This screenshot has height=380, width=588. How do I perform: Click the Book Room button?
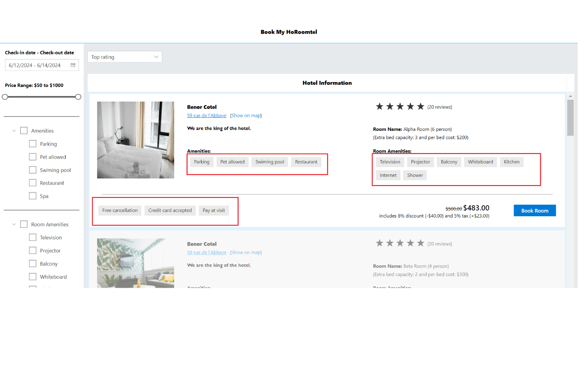(x=534, y=211)
